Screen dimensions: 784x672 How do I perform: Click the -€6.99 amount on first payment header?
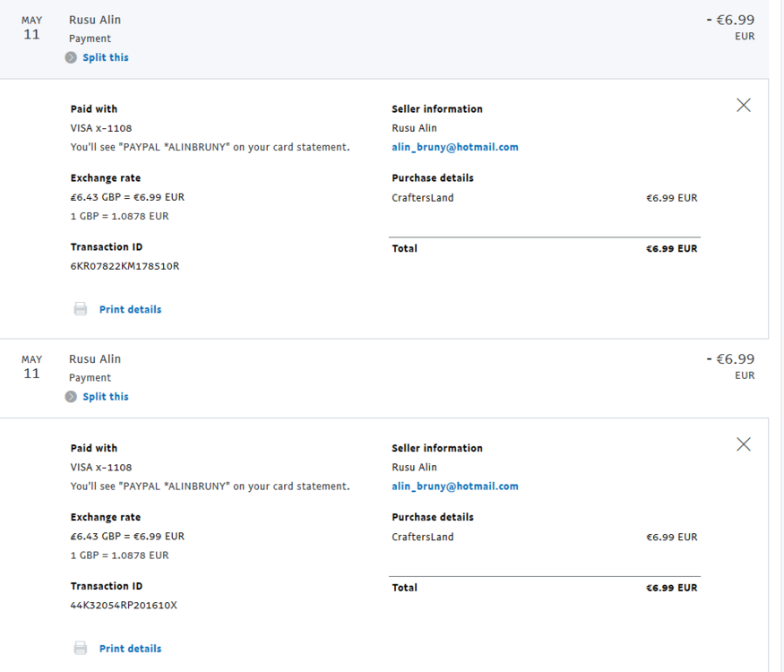(729, 20)
